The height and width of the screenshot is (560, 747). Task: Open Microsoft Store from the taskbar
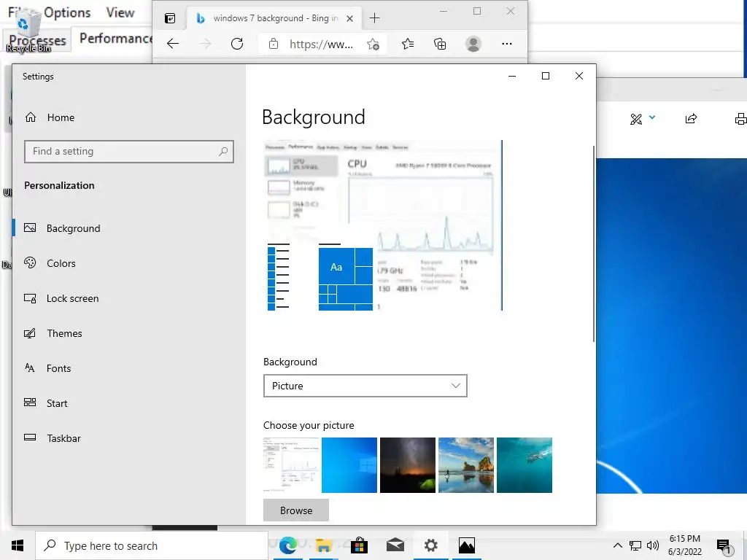click(359, 545)
